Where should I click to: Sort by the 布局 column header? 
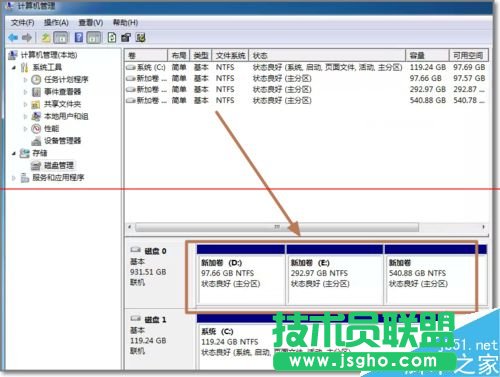click(x=178, y=55)
